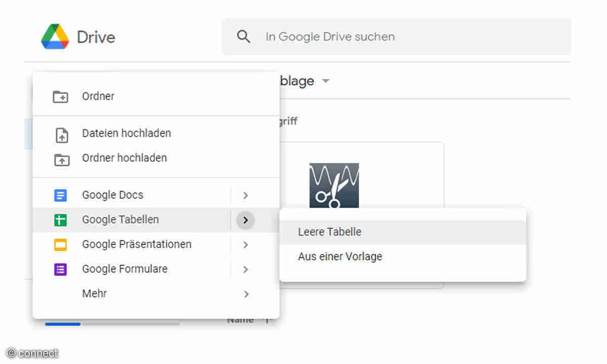The image size is (607, 364).
Task: Click the Ordner folder icon
Action: coord(61,96)
